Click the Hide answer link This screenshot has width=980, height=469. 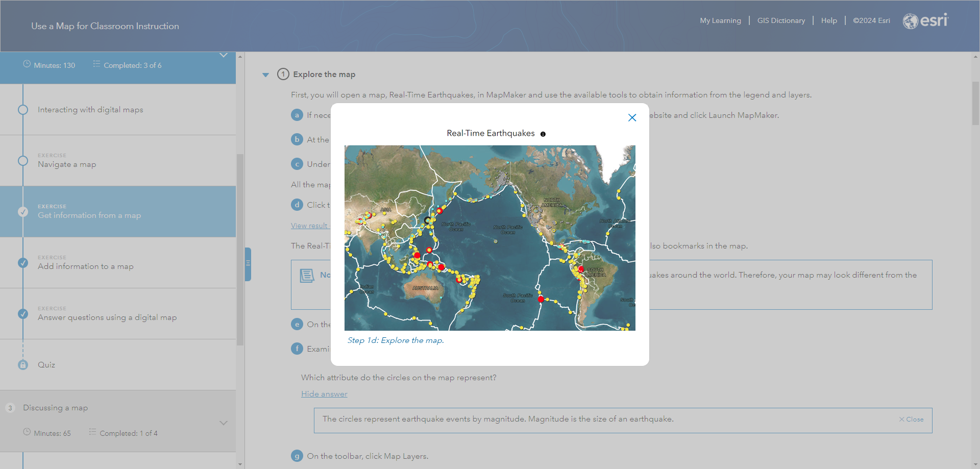pos(324,394)
